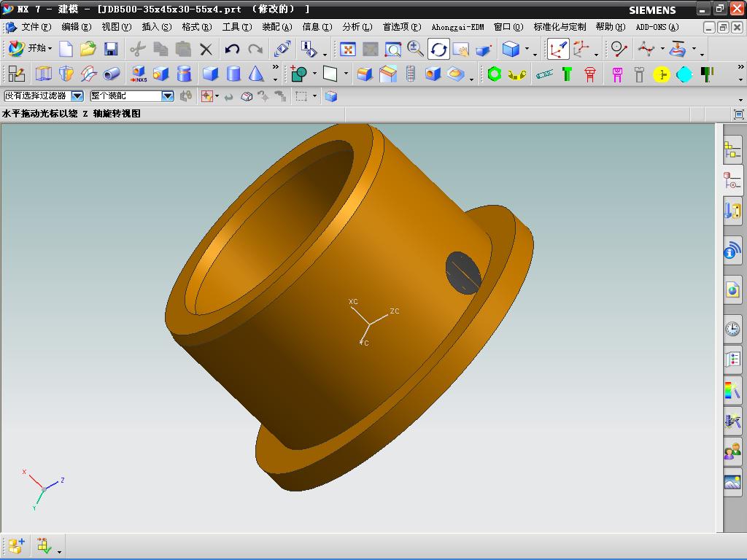Expand the standard parts toolbar overflow chevron
This screenshot has height=560, width=747.
pos(741,67)
